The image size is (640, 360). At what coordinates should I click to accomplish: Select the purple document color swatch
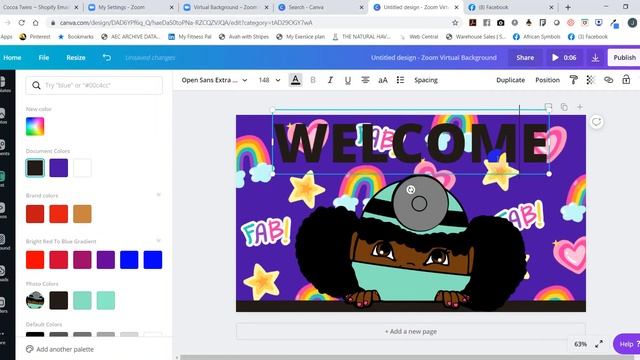[x=59, y=168]
